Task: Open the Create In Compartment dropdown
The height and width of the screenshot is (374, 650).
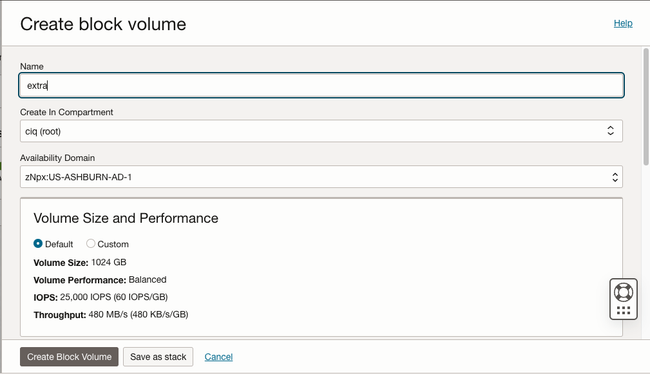Action: (x=321, y=131)
